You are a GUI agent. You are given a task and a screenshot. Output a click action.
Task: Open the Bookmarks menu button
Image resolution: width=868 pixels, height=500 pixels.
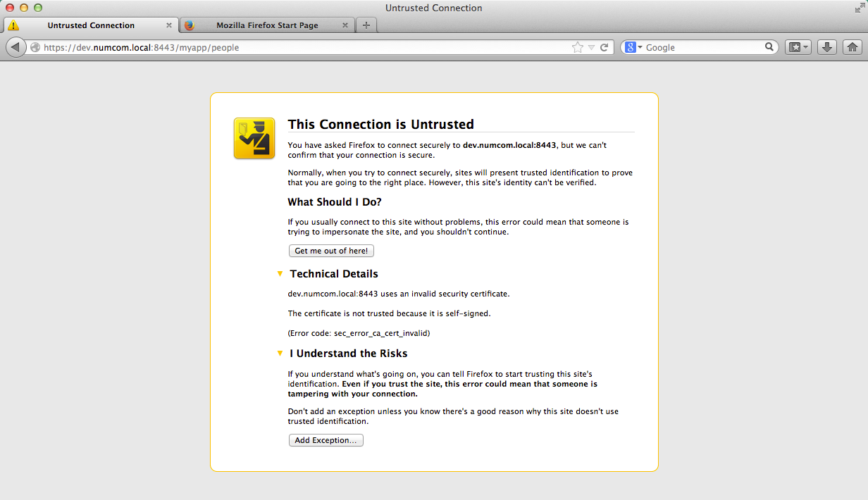tap(798, 47)
